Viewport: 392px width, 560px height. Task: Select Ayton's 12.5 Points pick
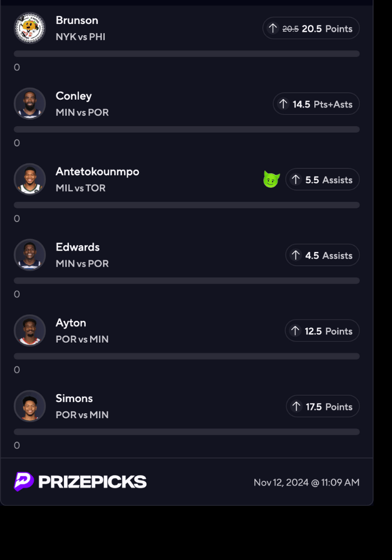click(x=322, y=331)
